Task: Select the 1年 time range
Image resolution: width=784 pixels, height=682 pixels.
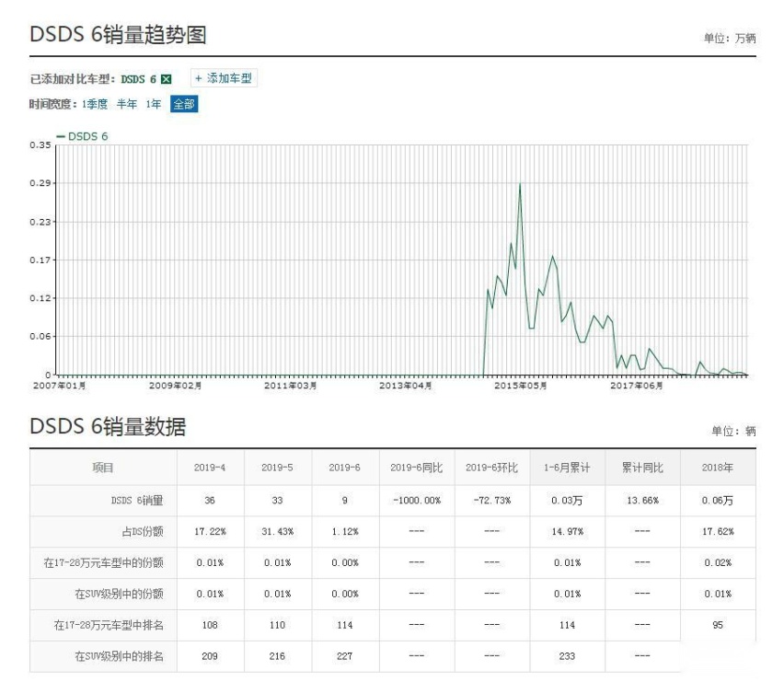Action: (x=154, y=104)
